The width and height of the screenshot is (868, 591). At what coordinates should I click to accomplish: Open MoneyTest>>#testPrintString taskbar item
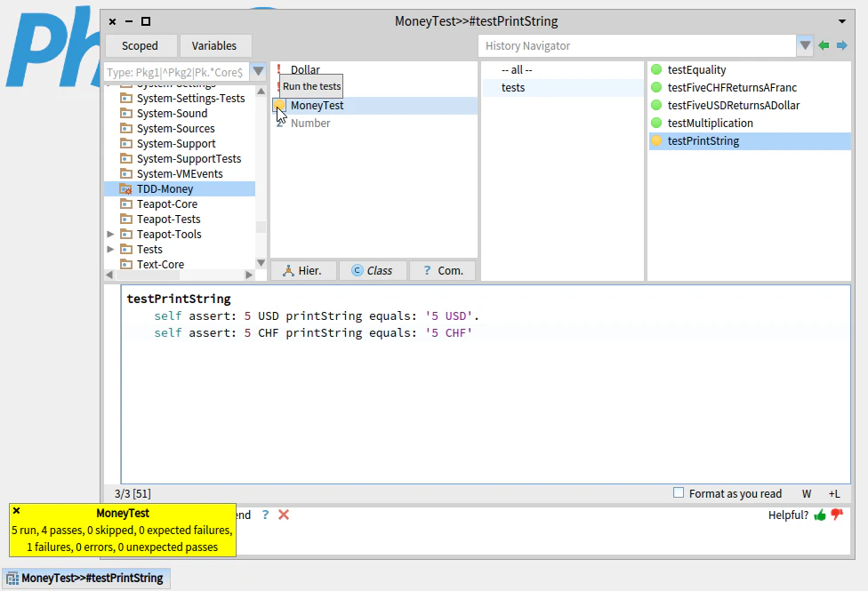85,579
